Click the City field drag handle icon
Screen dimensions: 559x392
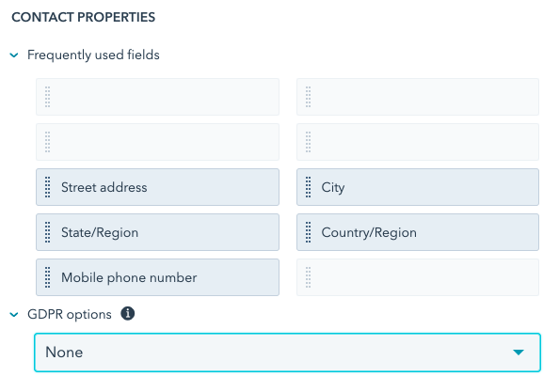(309, 187)
